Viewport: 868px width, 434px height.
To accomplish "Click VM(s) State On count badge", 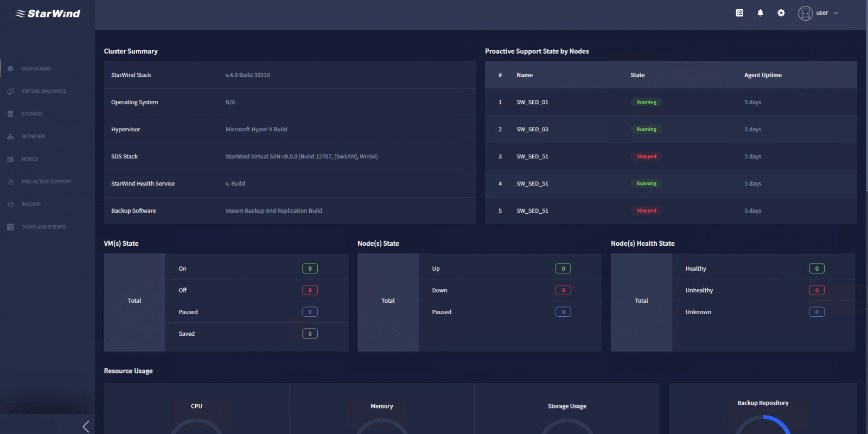I will coord(310,269).
